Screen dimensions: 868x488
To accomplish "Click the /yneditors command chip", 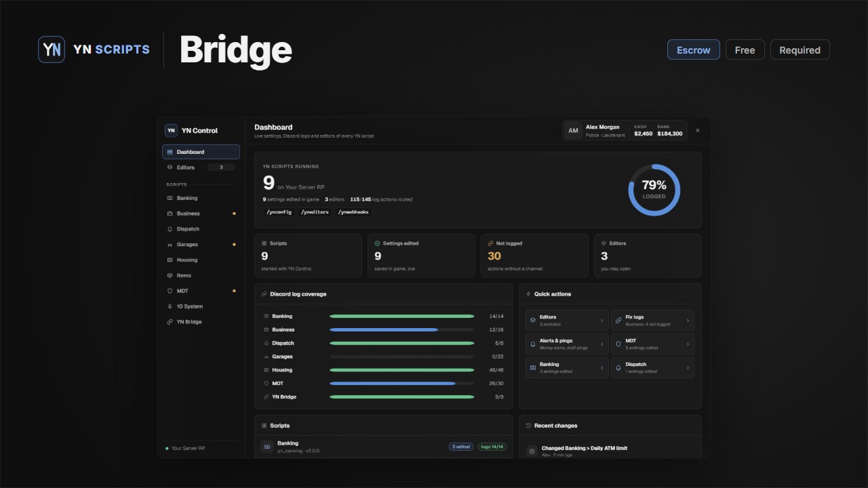I will coord(315,212).
